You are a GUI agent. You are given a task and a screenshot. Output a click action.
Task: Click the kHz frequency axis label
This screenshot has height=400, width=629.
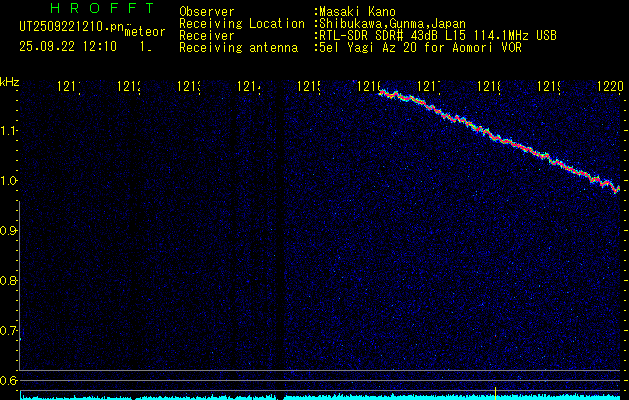pos(10,80)
